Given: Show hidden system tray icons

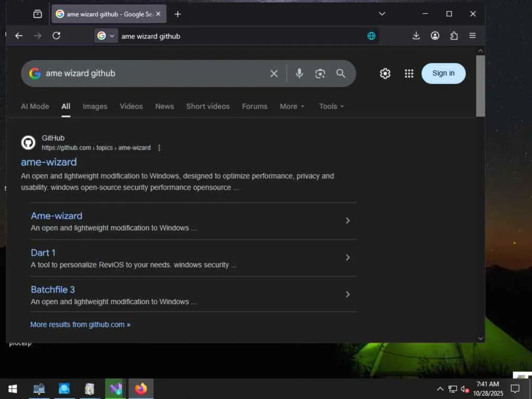Looking at the screenshot, I should (x=440, y=389).
